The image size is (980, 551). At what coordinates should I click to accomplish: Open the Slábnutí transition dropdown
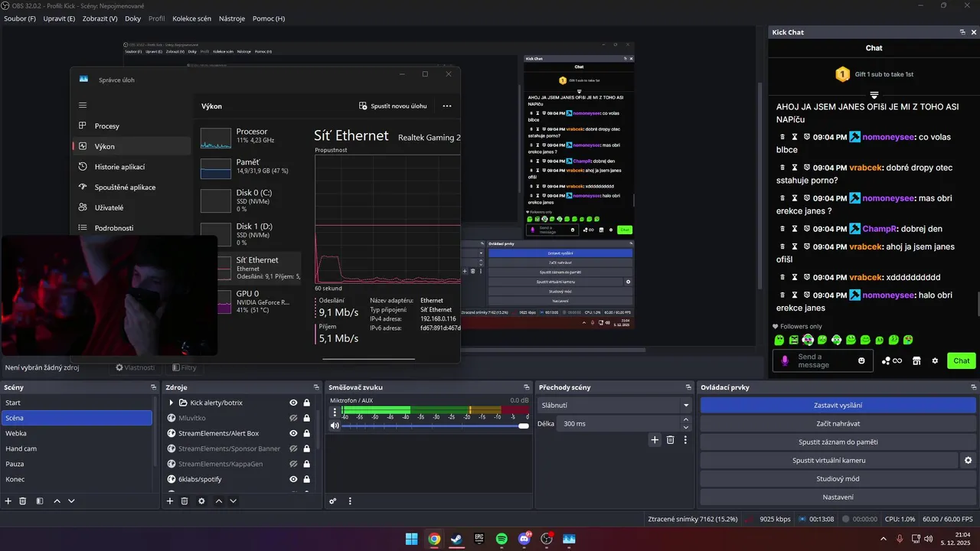(616, 406)
